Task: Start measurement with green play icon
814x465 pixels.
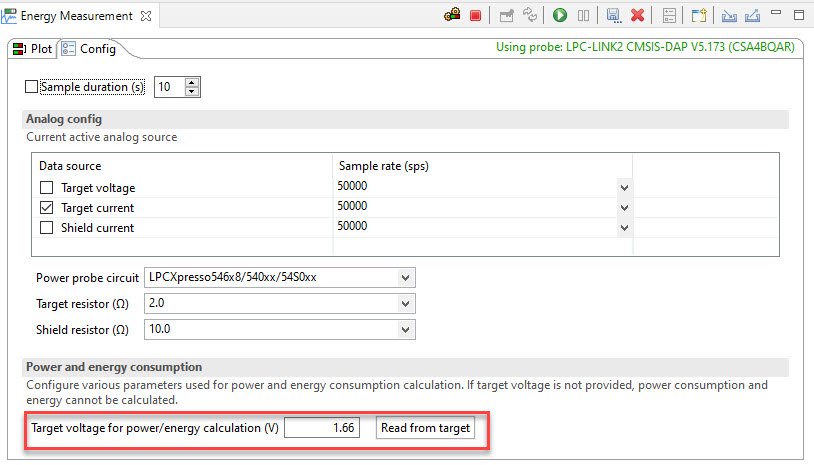Action: (561, 16)
